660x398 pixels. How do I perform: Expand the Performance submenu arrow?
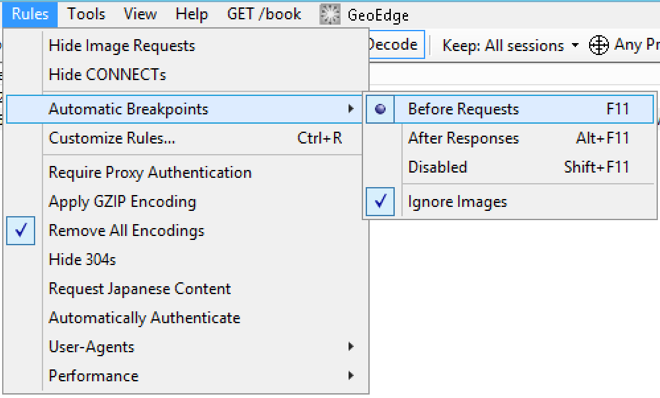pos(351,376)
